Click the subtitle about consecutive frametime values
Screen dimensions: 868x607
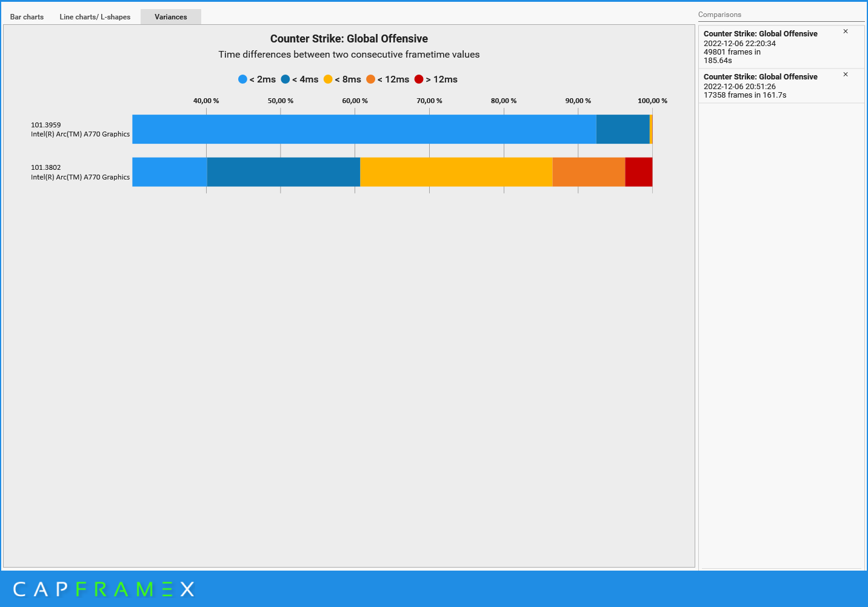349,55
